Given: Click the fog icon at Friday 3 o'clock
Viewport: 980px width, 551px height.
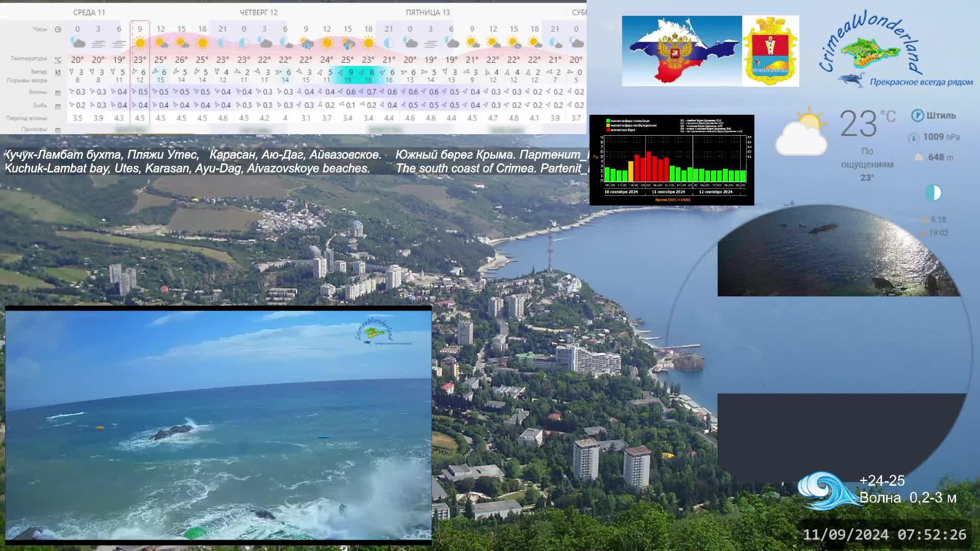Looking at the screenshot, I should click(x=430, y=44).
